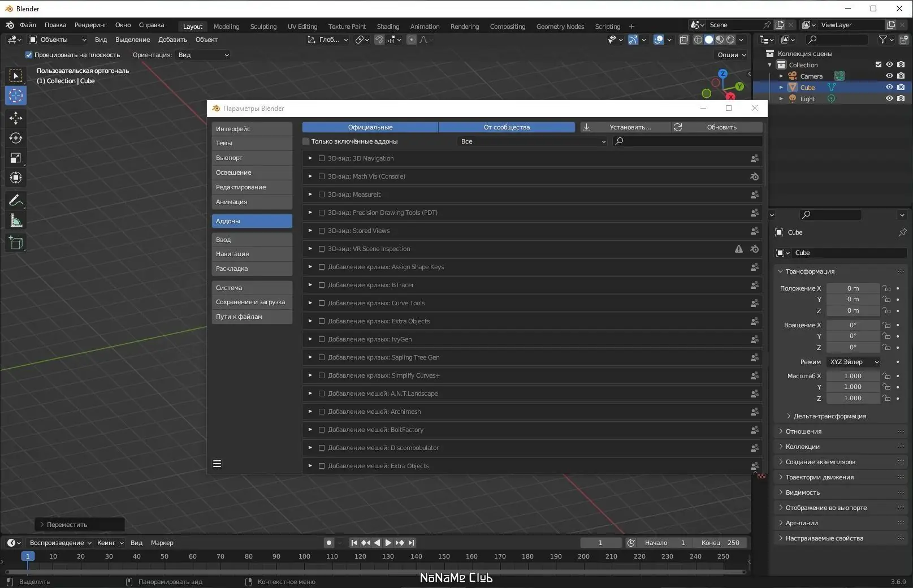
Task: Enable the MeasureIt add-on checkbox
Action: pyautogui.click(x=322, y=194)
